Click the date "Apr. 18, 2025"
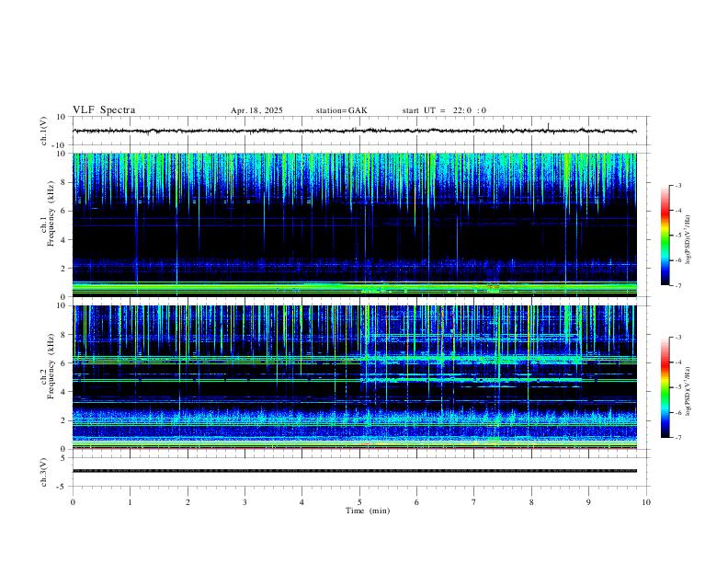This screenshot has height=563, width=728. pyautogui.click(x=256, y=110)
